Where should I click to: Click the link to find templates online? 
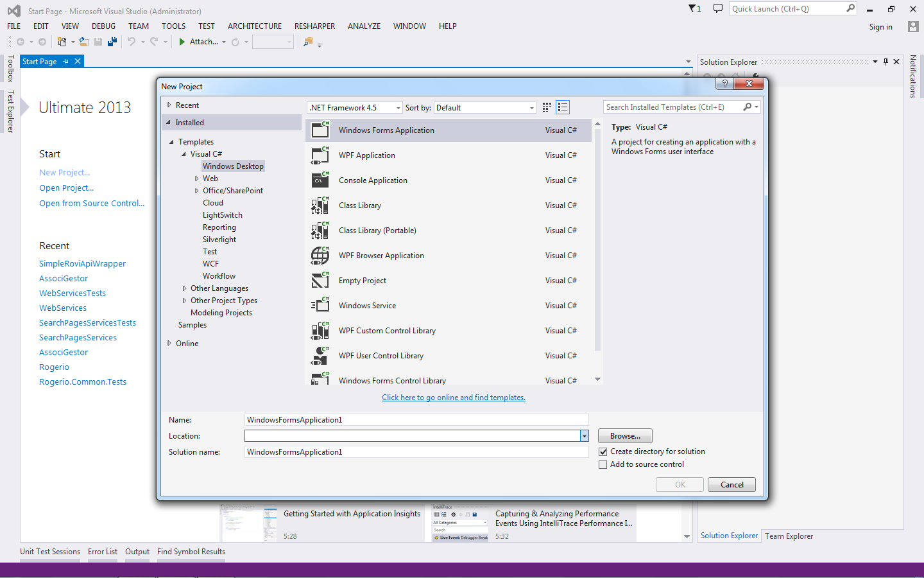click(454, 398)
